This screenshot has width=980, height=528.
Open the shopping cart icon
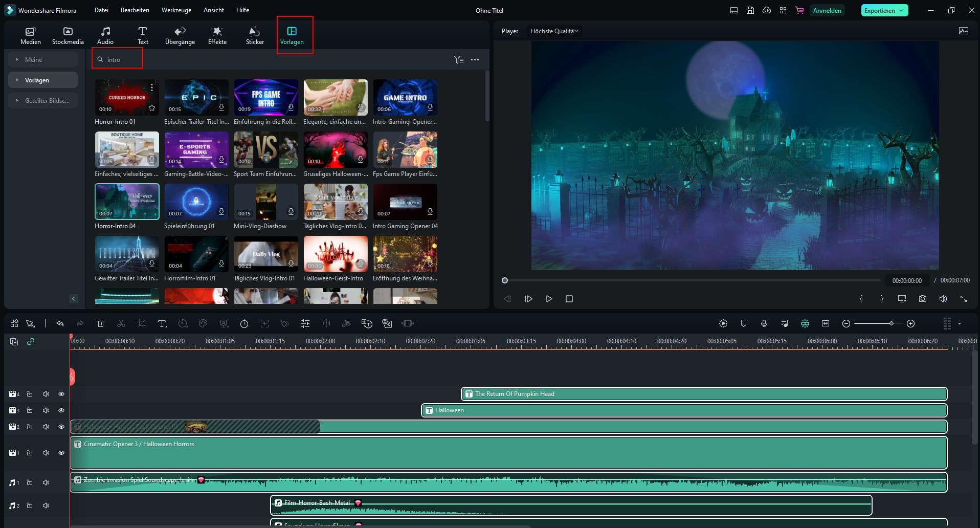point(799,10)
